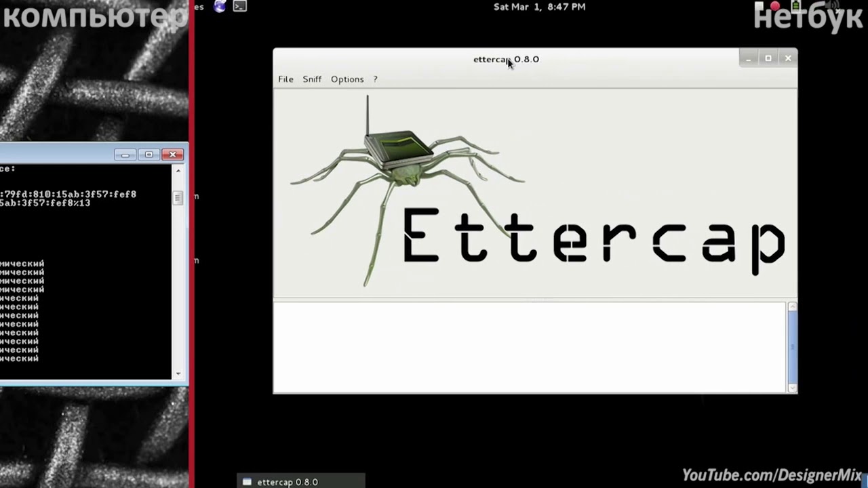This screenshot has height=488, width=868.
Task: Click the ettercap 0.8.0 taskbar button
Action: click(x=301, y=482)
